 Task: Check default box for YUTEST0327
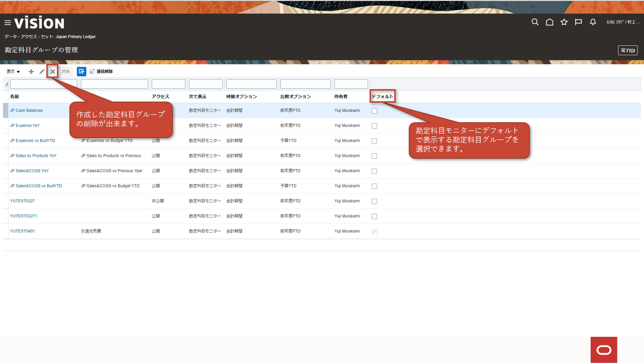374,201
